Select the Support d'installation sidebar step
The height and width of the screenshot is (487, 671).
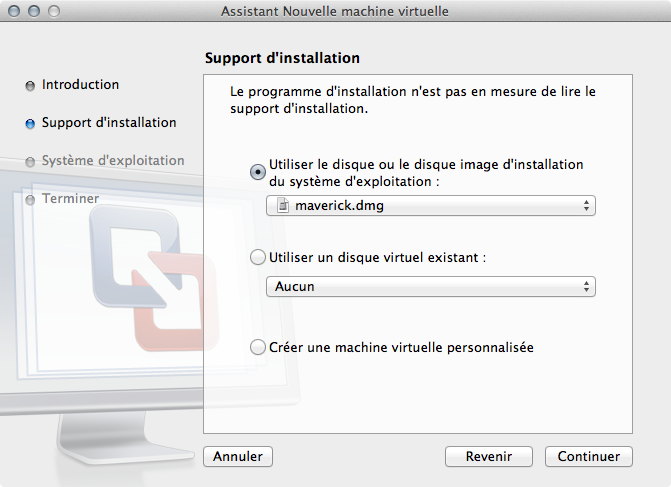pos(109,123)
